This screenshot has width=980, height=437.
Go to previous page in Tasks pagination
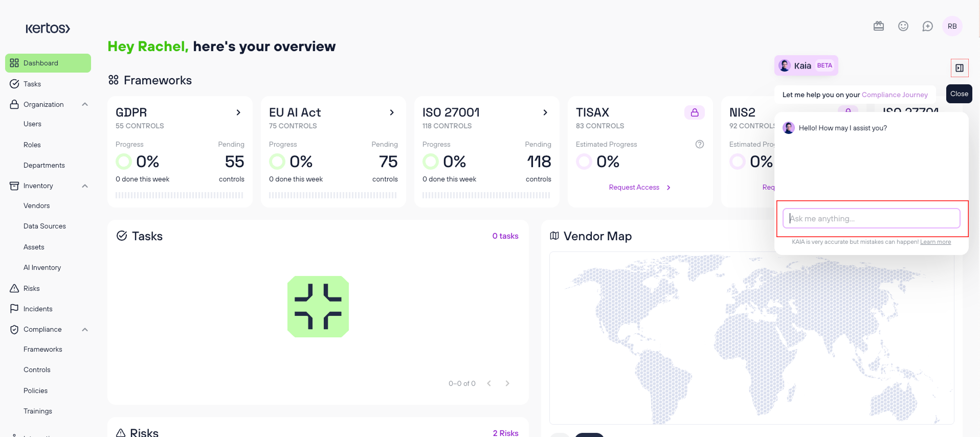[489, 383]
